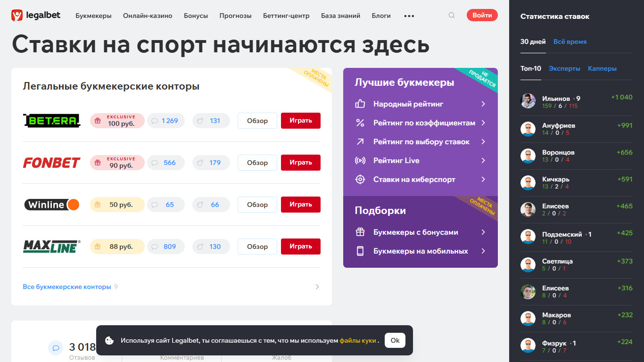
Task: Open the search magnifier icon
Action: point(452,16)
